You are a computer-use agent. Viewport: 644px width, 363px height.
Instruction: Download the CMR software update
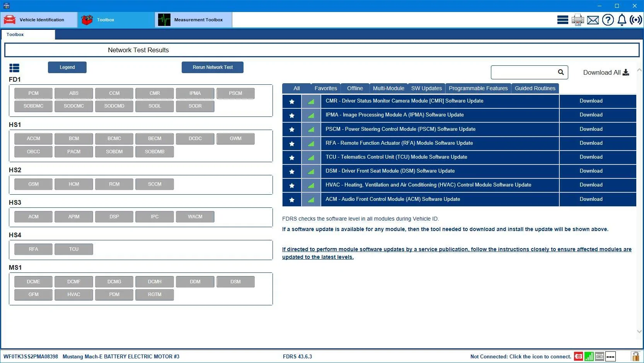(x=591, y=101)
